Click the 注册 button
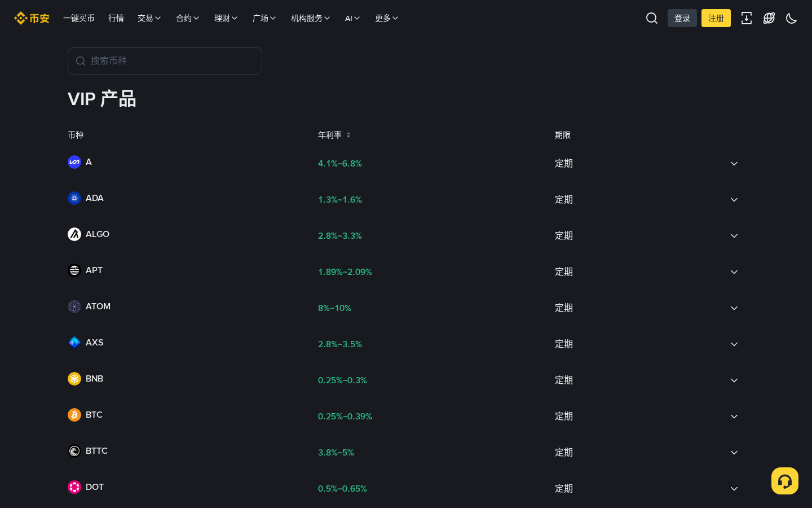 point(716,18)
